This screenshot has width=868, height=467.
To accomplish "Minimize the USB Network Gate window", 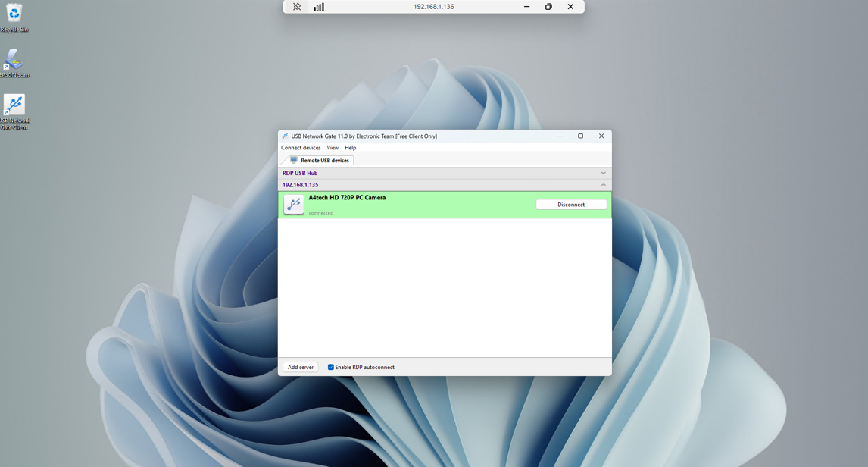I will pos(560,136).
